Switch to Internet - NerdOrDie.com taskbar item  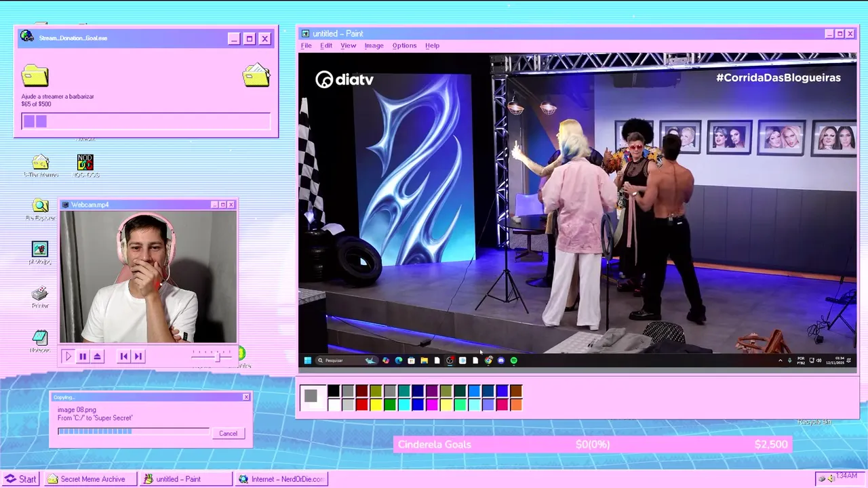pyautogui.click(x=282, y=479)
